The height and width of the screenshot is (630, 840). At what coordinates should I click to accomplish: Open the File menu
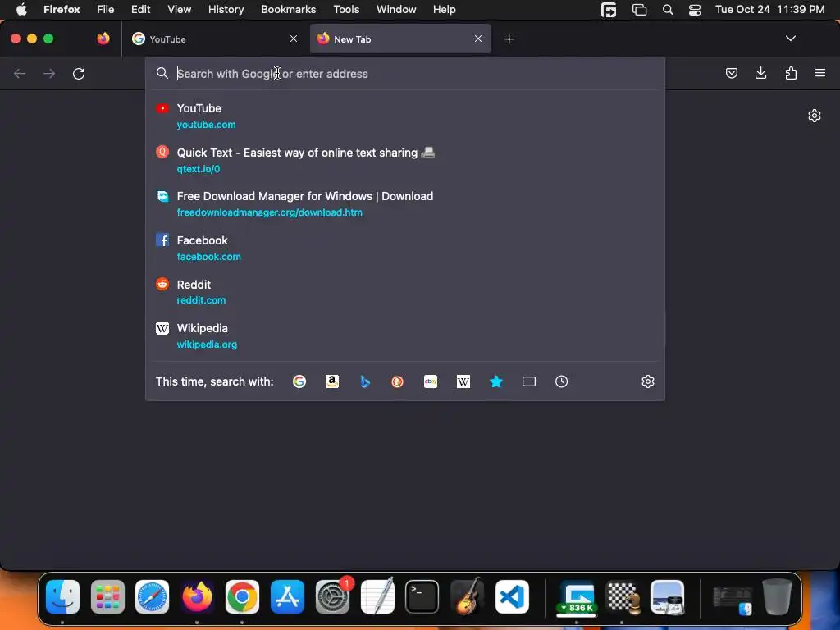(105, 9)
